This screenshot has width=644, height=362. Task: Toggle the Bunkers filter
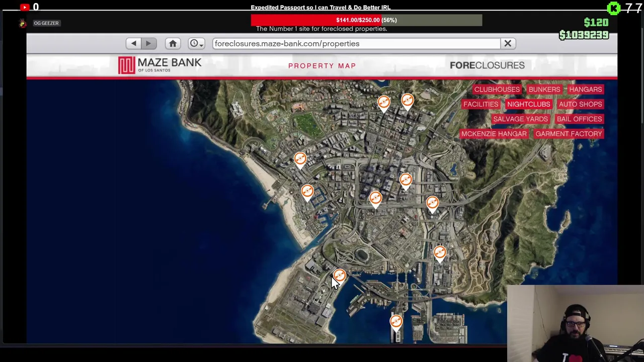[x=544, y=89]
